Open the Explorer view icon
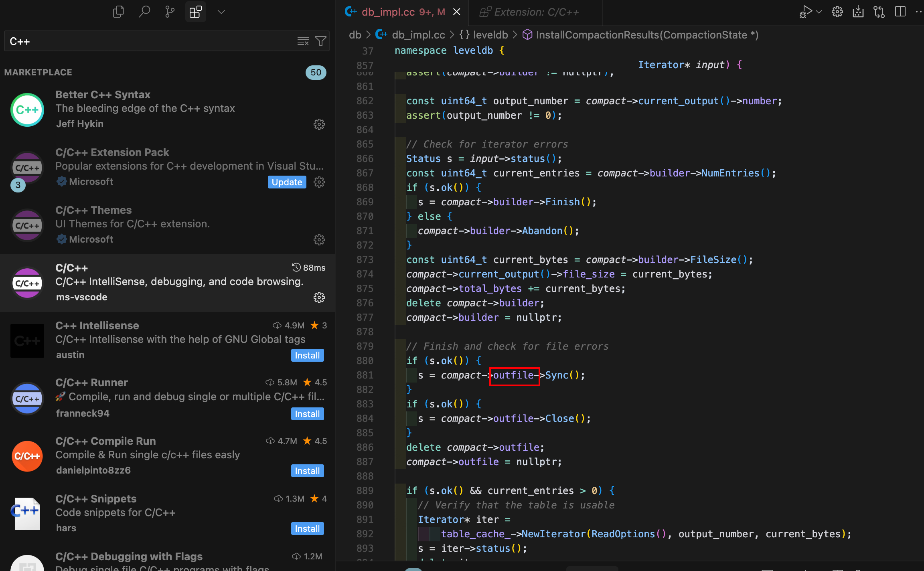 click(x=118, y=12)
